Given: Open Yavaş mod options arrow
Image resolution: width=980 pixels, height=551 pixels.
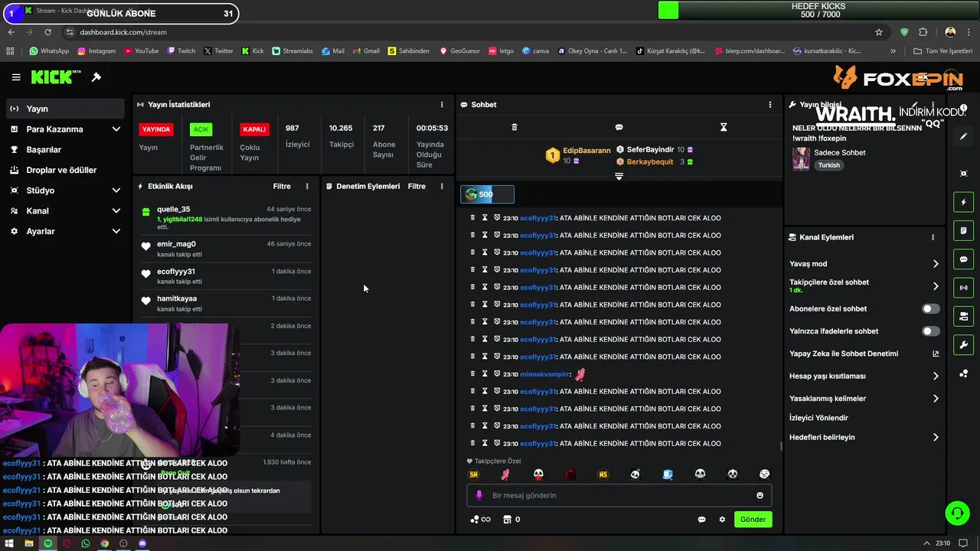Looking at the screenshot, I should click(x=936, y=264).
